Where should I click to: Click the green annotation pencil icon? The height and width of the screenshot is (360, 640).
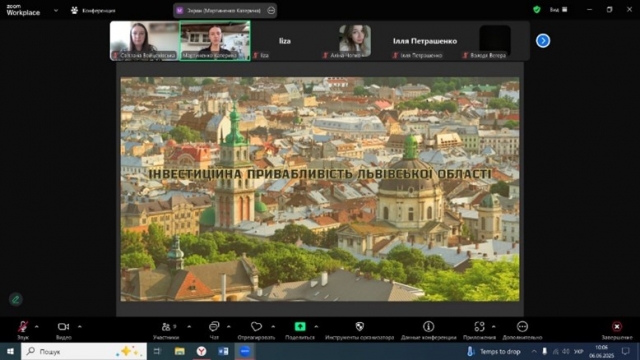(x=16, y=299)
